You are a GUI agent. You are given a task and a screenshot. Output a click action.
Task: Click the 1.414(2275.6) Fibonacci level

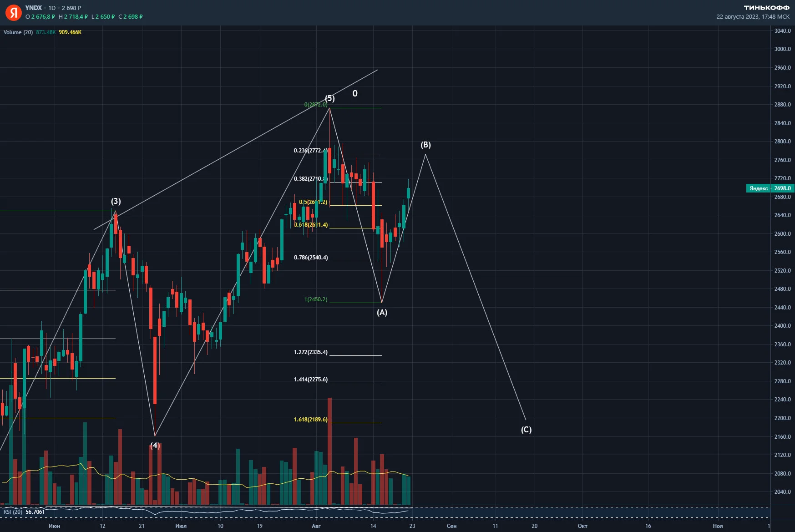click(311, 380)
